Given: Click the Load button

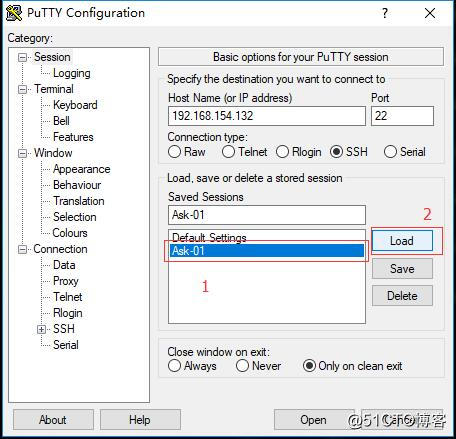Looking at the screenshot, I should tap(402, 241).
